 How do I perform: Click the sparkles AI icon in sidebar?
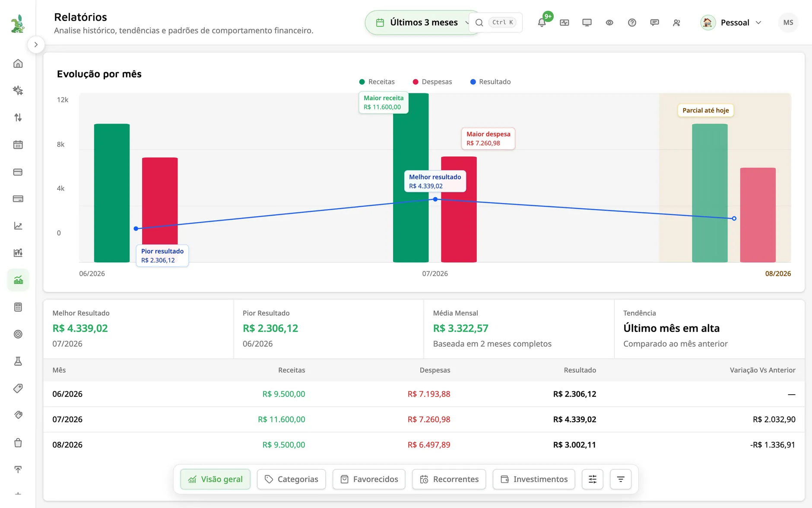pos(18,90)
